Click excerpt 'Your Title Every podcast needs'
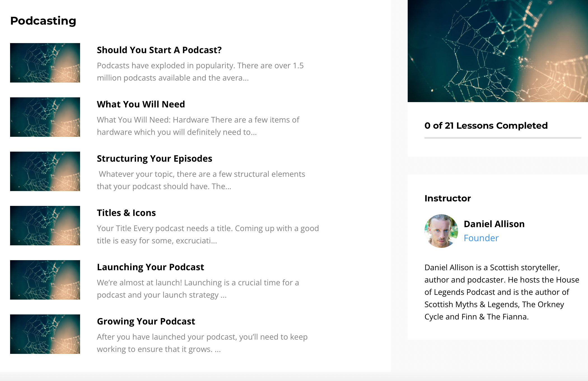588x381 pixels. pyautogui.click(x=208, y=234)
